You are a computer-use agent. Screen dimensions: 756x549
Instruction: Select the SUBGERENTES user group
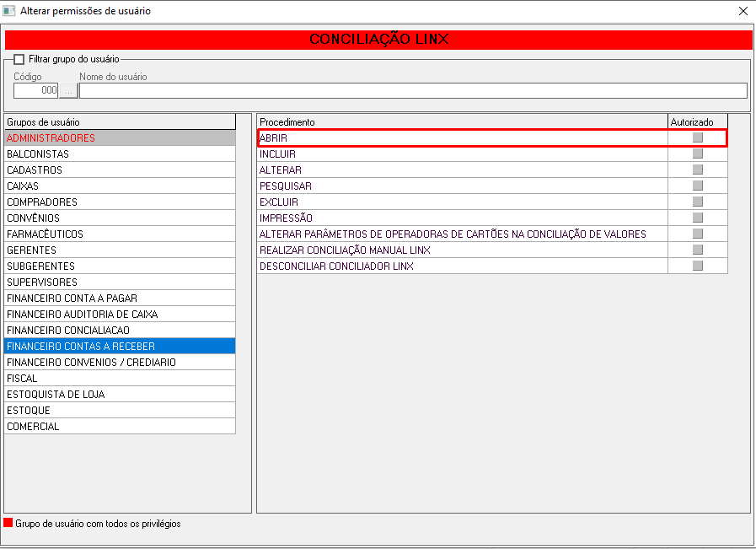click(120, 266)
